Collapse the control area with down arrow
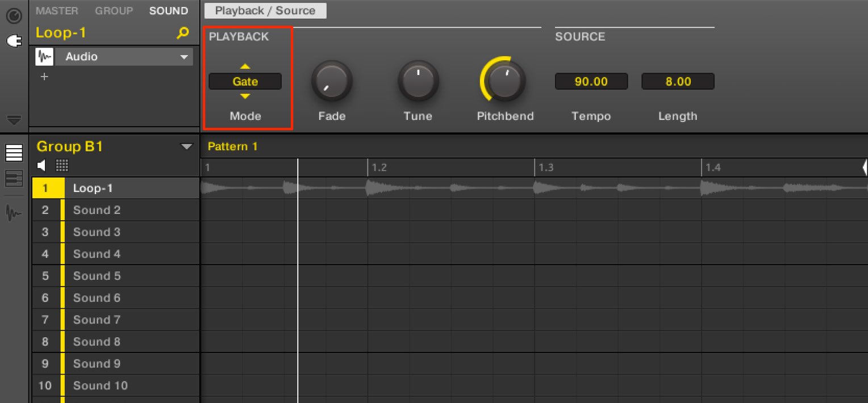This screenshot has height=403, width=868. pyautogui.click(x=14, y=120)
